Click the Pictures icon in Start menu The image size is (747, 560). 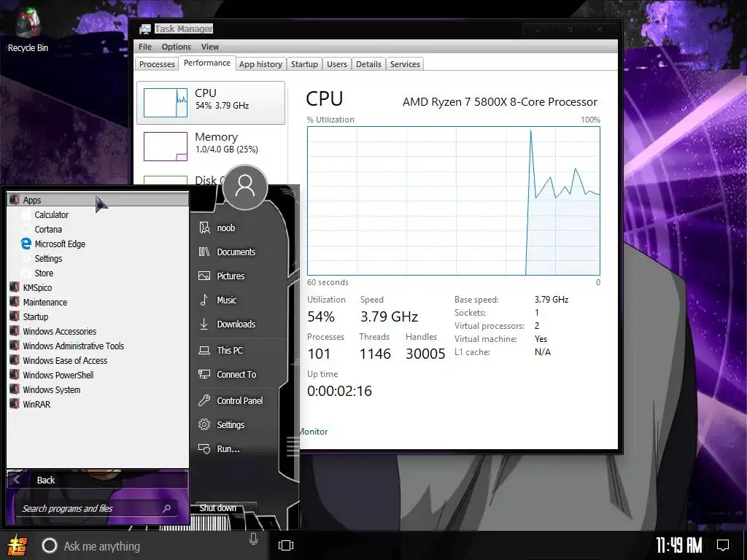click(204, 276)
